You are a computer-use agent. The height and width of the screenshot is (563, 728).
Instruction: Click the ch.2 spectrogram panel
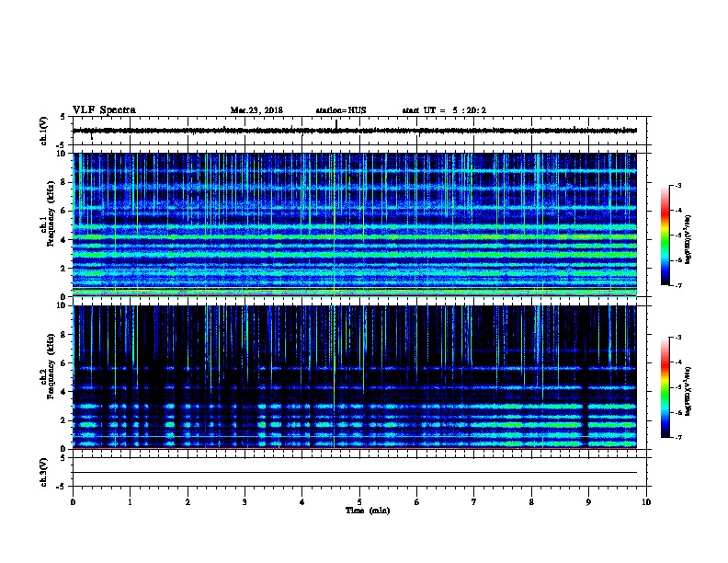(355, 377)
